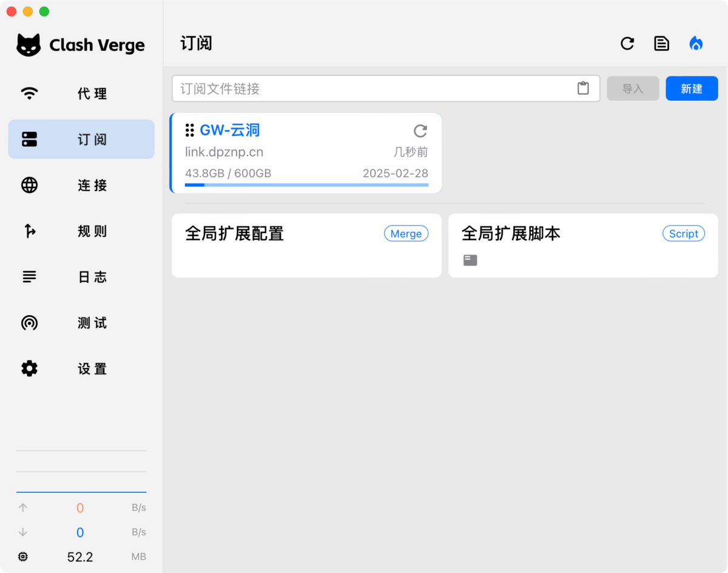
Task: Click the Wi-Fi icon beside 代理
Action: 29,93
